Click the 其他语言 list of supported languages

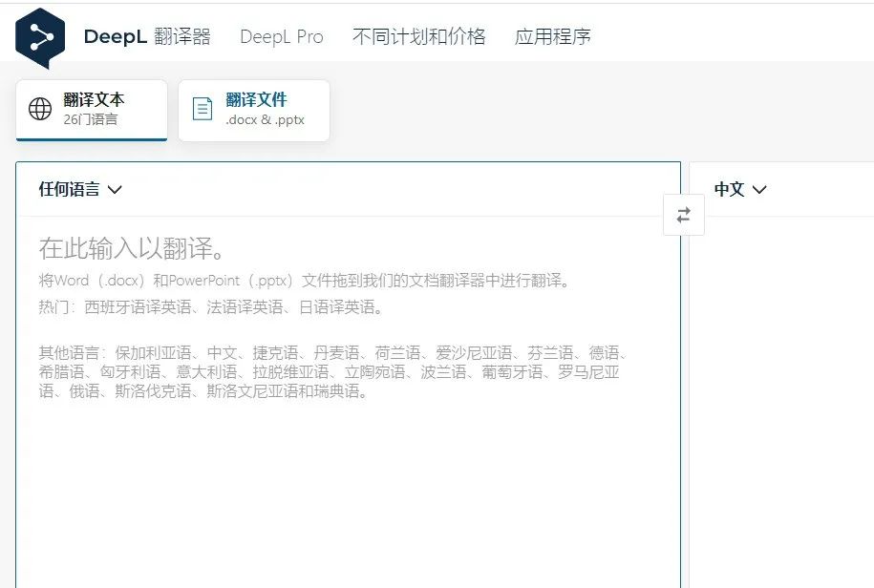coord(330,372)
